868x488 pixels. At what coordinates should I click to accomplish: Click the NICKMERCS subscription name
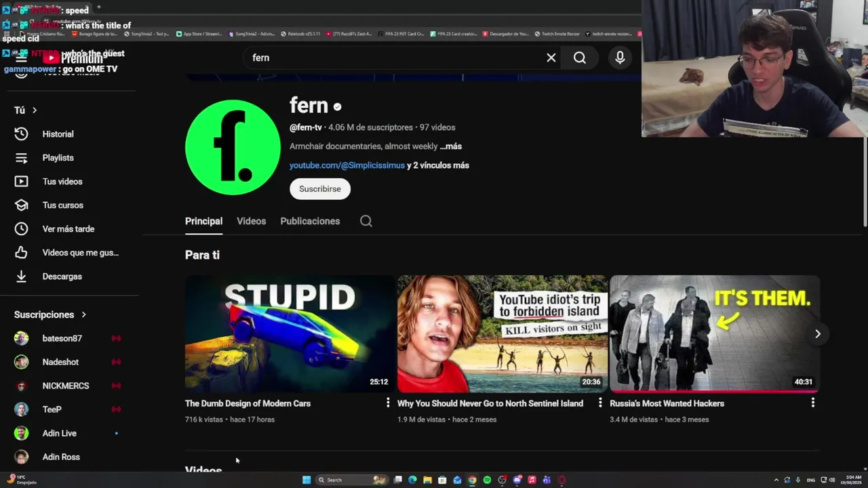click(66, 386)
